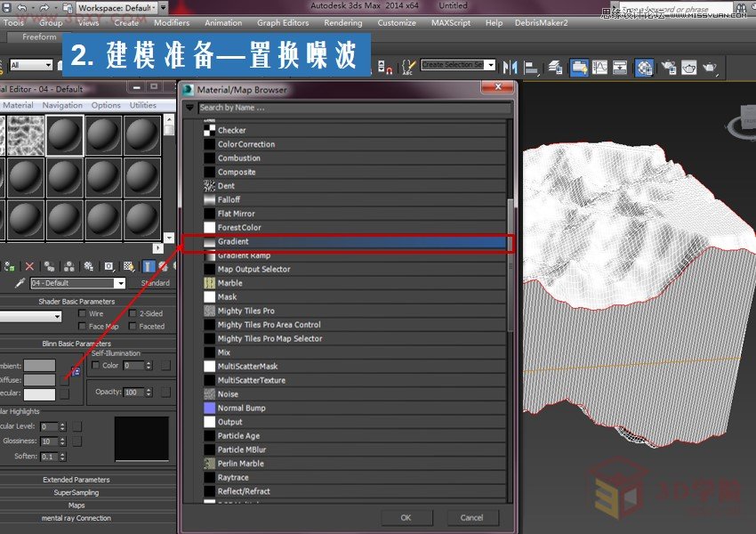
Task: Click OK in Material/Map Browser
Action: coord(406,518)
